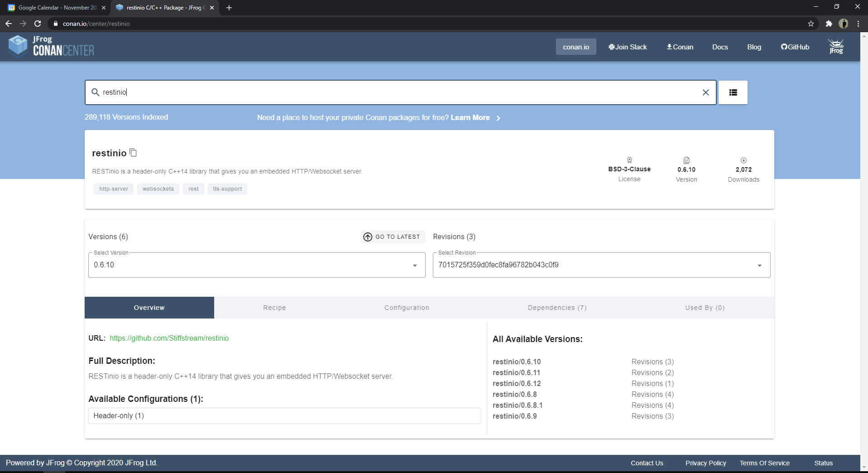
Task: Select version restinio/0.6.8 in list
Action: click(514, 394)
